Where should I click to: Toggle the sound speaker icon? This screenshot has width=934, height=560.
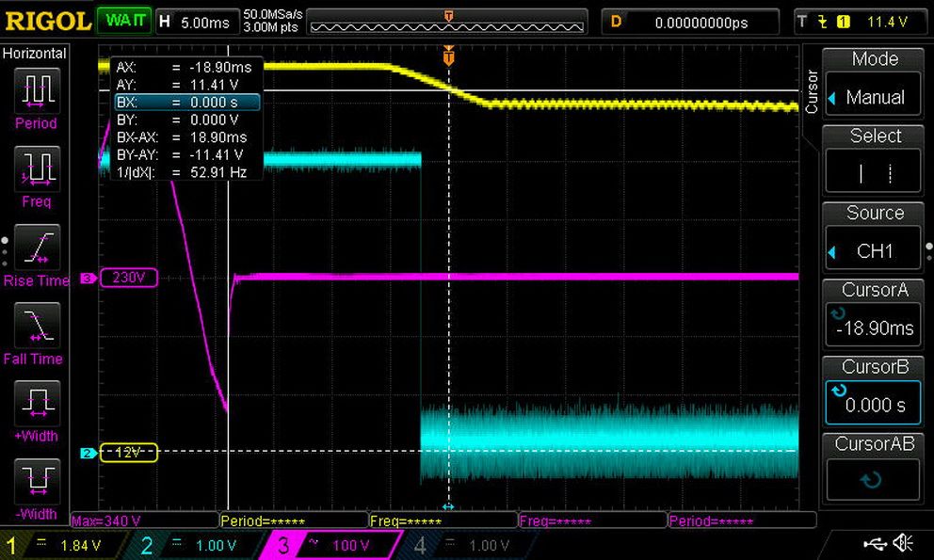tap(904, 543)
